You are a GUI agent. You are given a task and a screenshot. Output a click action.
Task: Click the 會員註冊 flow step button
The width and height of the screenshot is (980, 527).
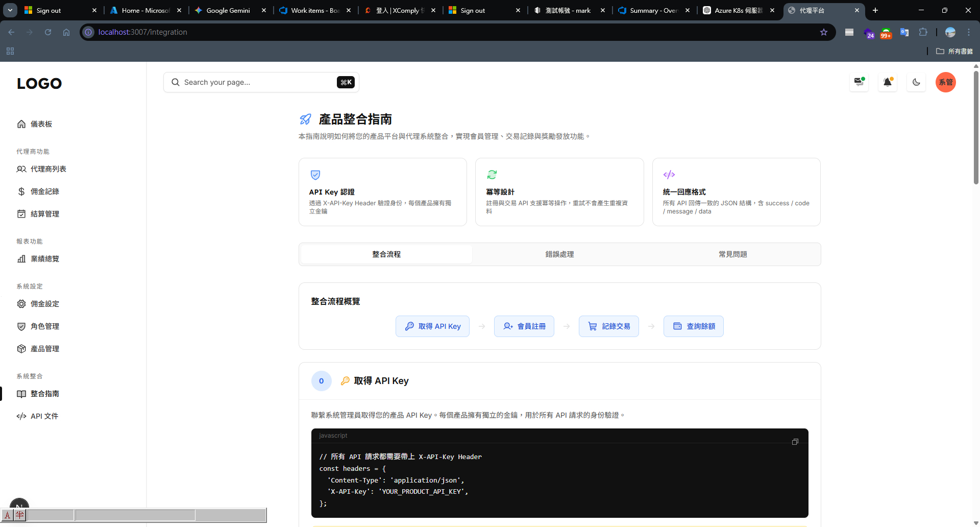pos(524,326)
